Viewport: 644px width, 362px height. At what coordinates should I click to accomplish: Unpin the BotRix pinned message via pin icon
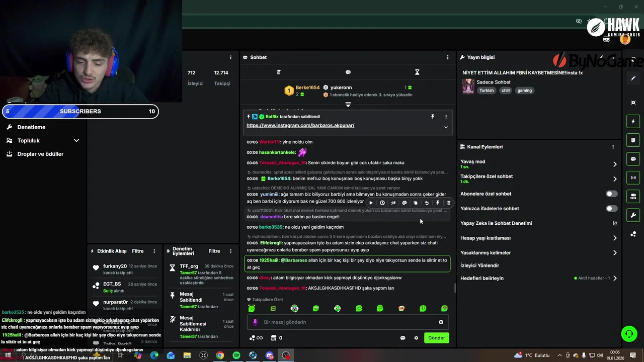[x=432, y=117]
